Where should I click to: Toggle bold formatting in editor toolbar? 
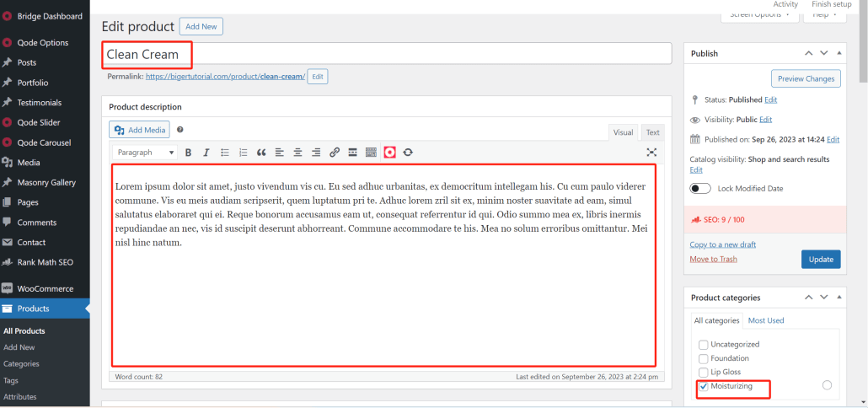pos(188,153)
